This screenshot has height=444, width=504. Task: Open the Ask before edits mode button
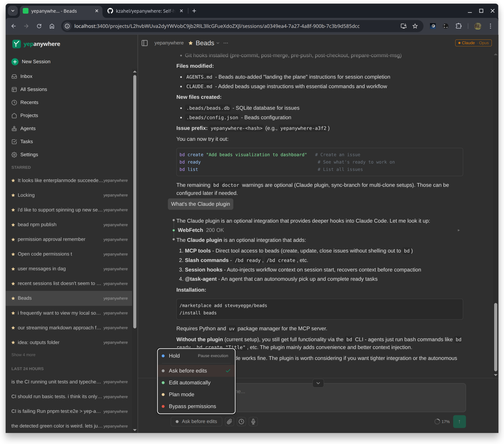tap(196, 422)
